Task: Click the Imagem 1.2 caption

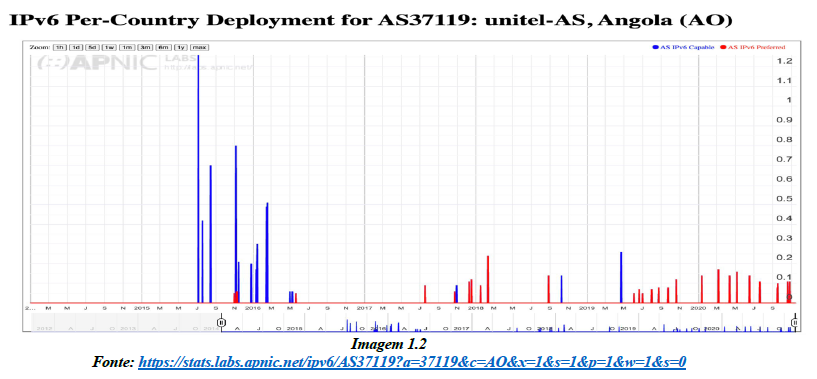Action: (389, 344)
